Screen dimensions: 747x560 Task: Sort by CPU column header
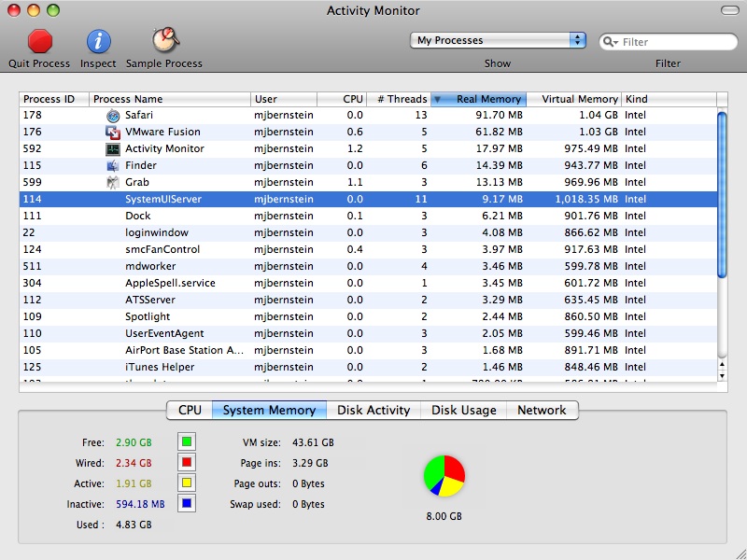coord(342,99)
